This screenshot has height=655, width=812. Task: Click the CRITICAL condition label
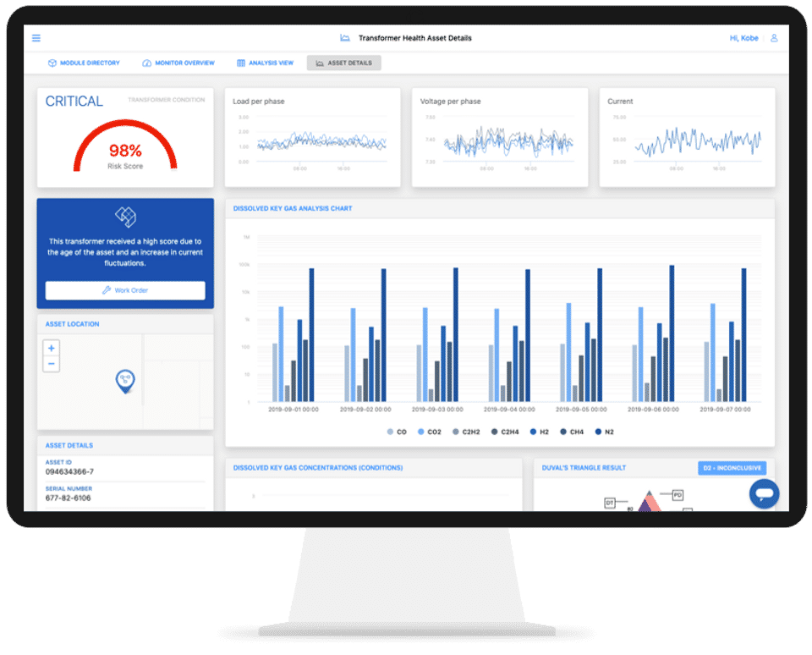click(74, 101)
